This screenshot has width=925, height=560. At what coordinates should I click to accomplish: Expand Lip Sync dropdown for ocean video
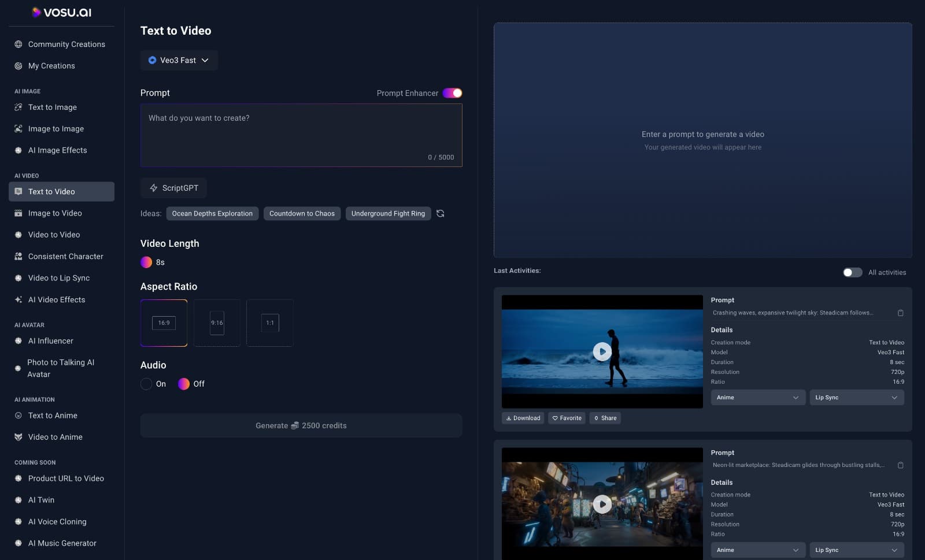pyautogui.click(x=856, y=398)
